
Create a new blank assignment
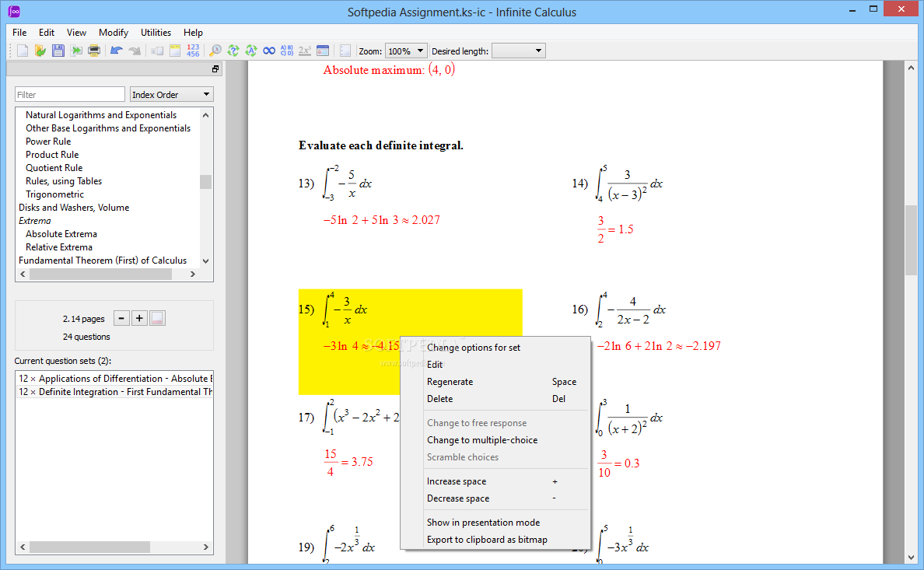coord(23,51)
